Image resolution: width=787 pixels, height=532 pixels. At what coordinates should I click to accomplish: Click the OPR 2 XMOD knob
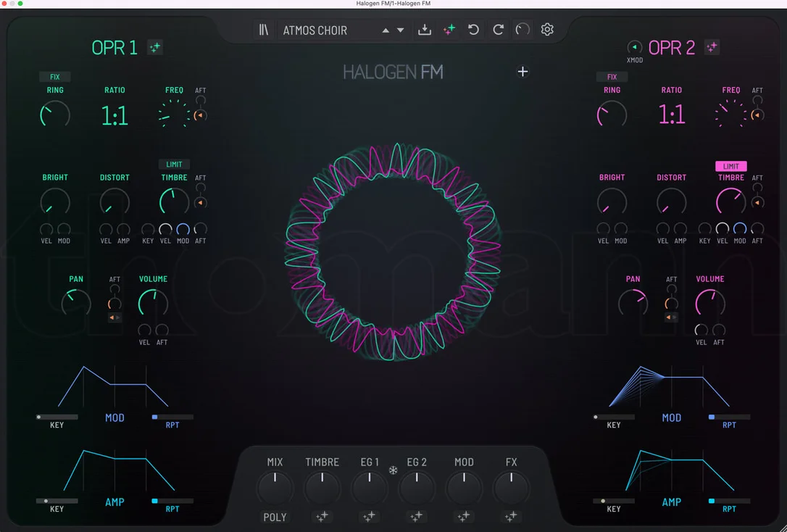point(634,47)
